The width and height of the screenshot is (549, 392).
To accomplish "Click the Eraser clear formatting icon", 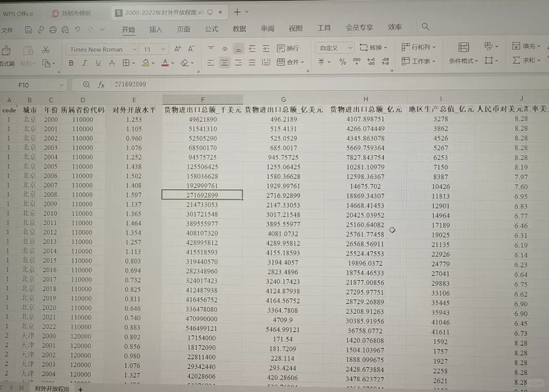I will 185,63.
